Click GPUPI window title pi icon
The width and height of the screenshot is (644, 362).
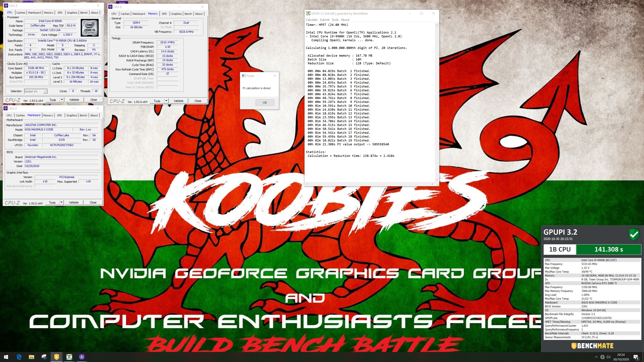pyautogui.click(x=308, y=13)
